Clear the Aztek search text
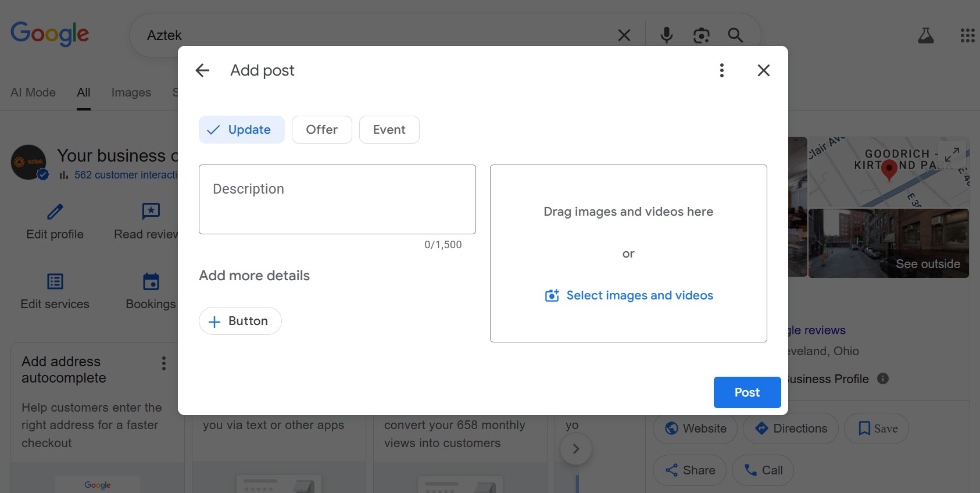This screenshot has height=493, width=980. [624, 35]
